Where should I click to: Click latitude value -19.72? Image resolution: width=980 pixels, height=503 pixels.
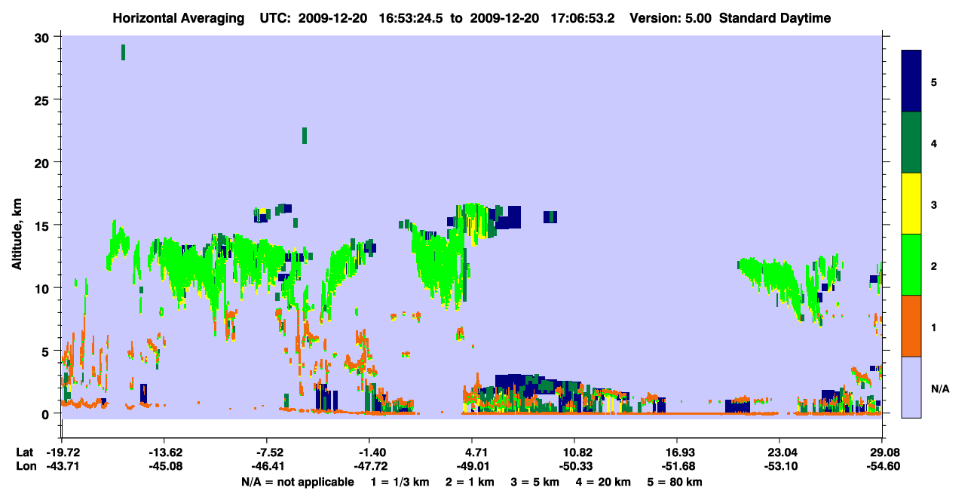[61, 452]
